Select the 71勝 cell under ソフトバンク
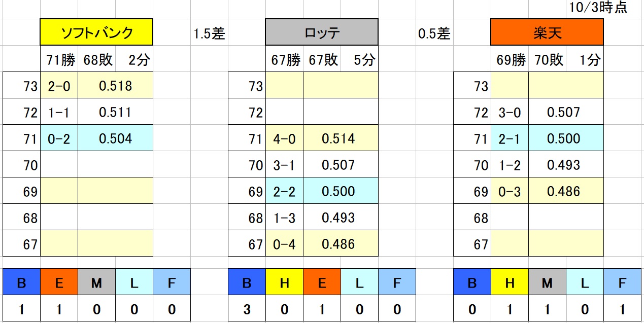 click(59, 60)
